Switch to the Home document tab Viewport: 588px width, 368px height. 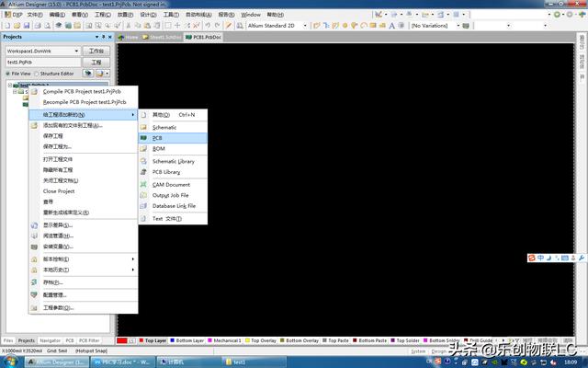[x=129, y=37]
